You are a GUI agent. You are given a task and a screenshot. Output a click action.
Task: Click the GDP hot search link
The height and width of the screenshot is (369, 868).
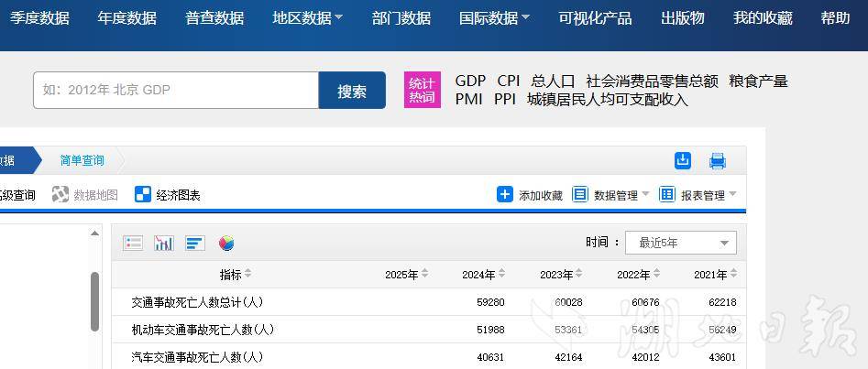tap(470, 81)
